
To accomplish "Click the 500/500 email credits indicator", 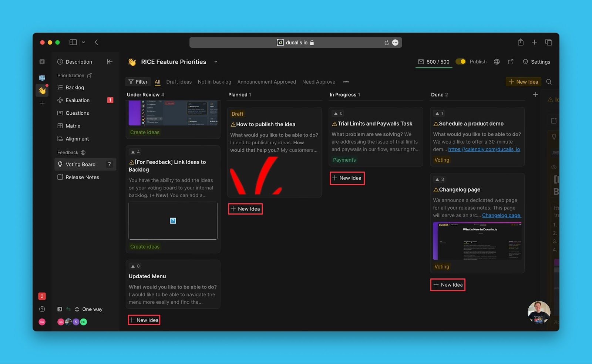I will [434, 61].
